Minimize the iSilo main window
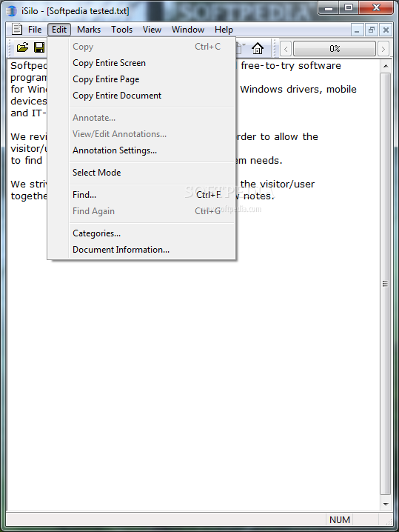 (329, 7)
